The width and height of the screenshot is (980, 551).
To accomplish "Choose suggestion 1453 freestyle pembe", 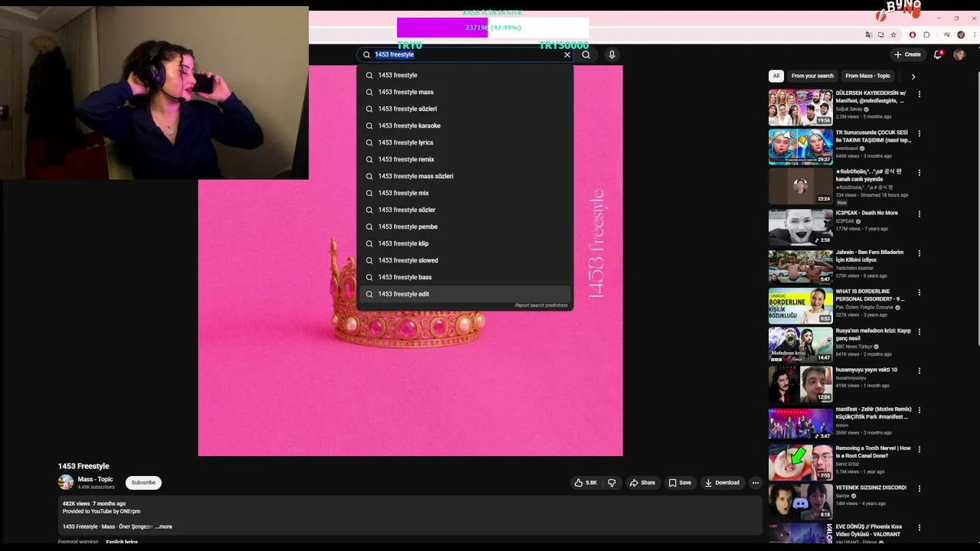I will pyautogui.click(x=465, y=227).
